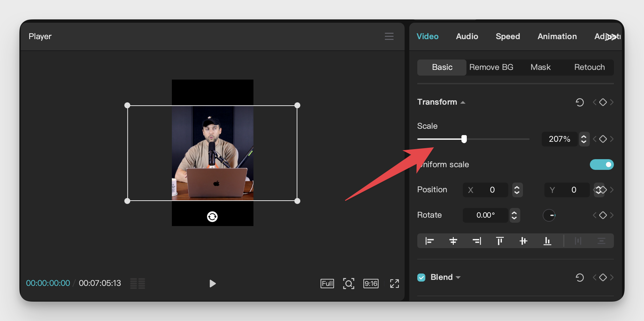Click the zoom-to-fit preview icon
This screenshot has width=644, height=321.
pyautogui.click(x=349, y=284)
